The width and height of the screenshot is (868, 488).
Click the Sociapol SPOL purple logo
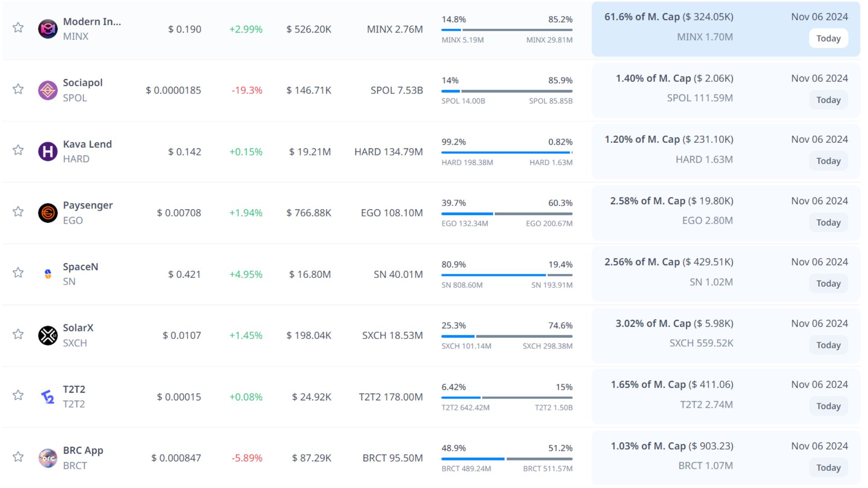pyautogui.click(x=47, y=90)
